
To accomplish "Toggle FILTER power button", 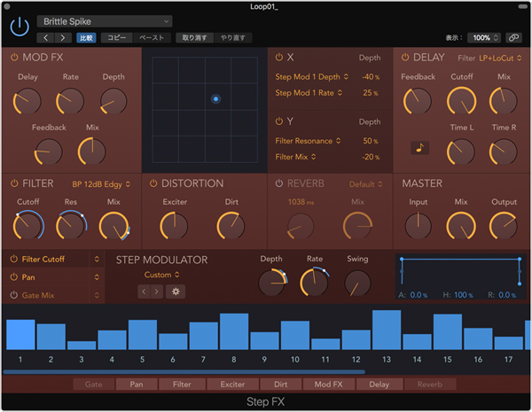I will [x=14, y=183].
